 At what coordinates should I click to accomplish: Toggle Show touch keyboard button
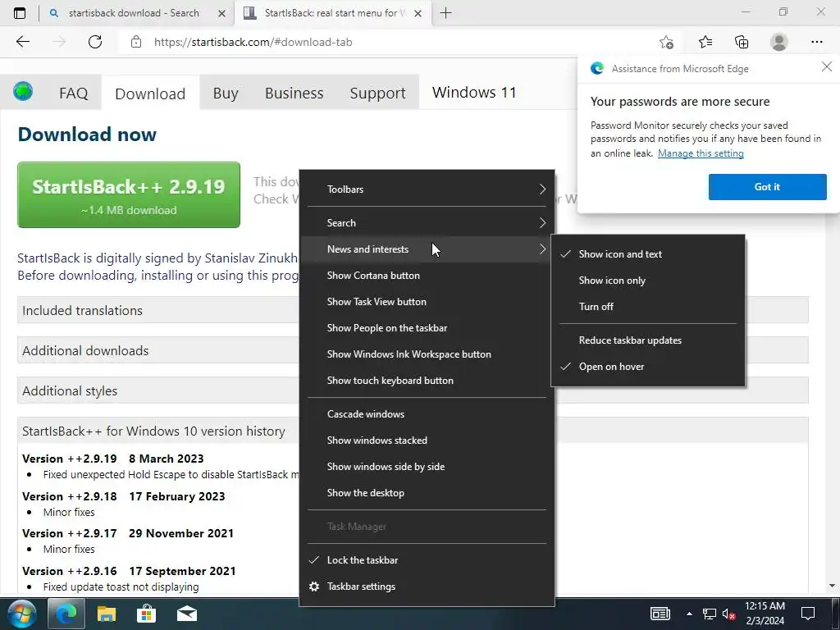click(427, 381)
